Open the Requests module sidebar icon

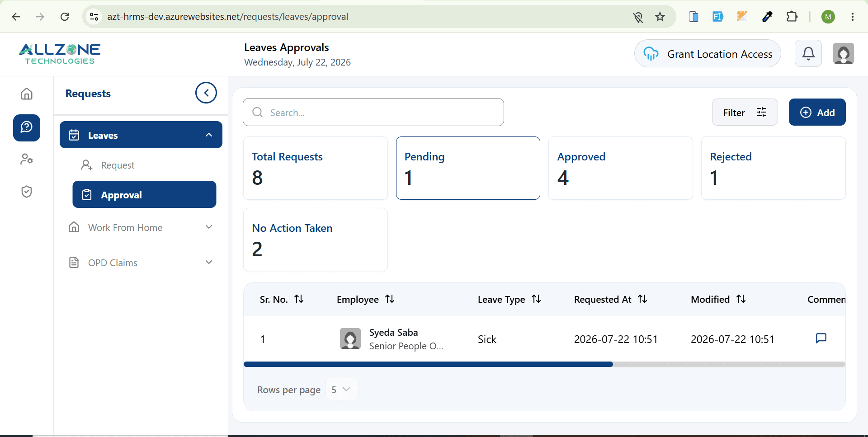pos(27,128)
